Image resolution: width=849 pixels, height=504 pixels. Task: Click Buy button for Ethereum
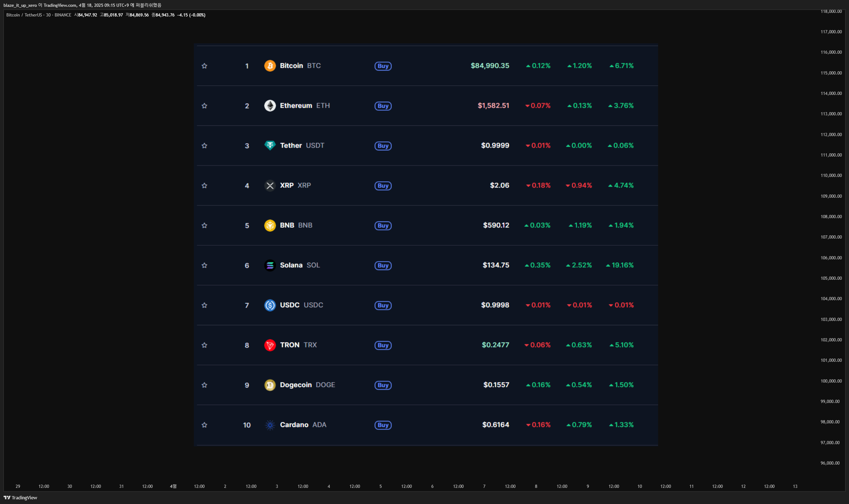(383, 106)
